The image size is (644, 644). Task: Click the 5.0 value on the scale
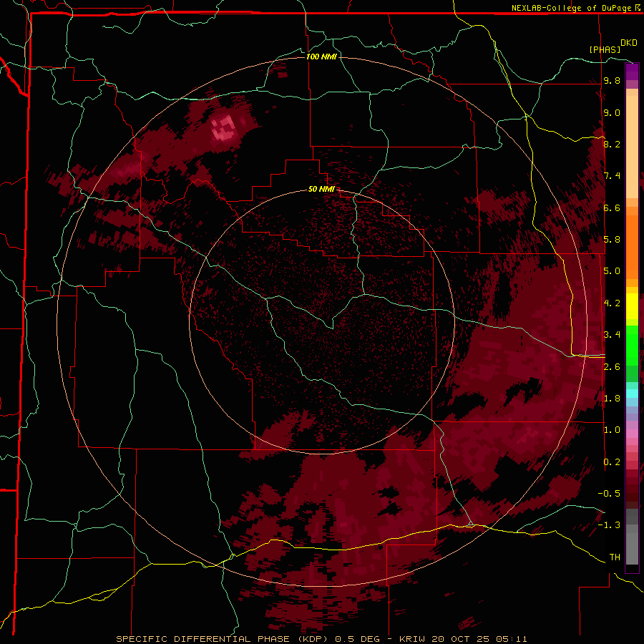point(612,271)
